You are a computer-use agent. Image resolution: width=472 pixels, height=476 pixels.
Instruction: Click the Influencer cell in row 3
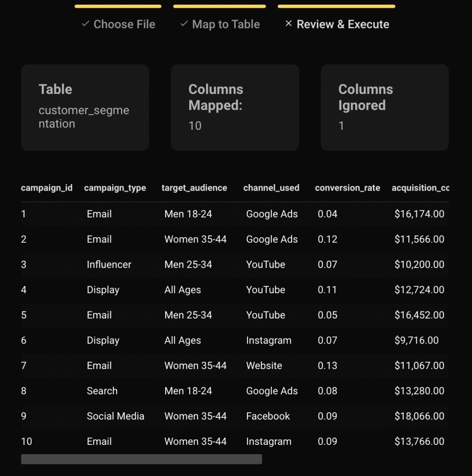[109, 264]
